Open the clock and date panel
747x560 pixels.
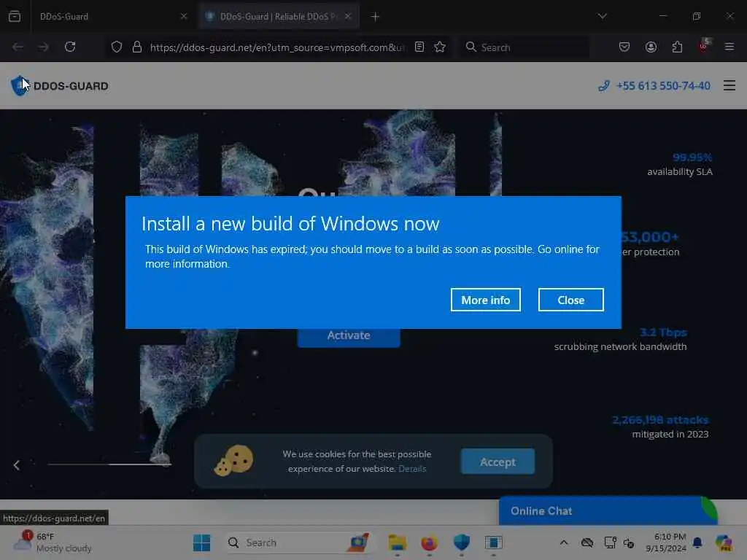pos(666,542)
